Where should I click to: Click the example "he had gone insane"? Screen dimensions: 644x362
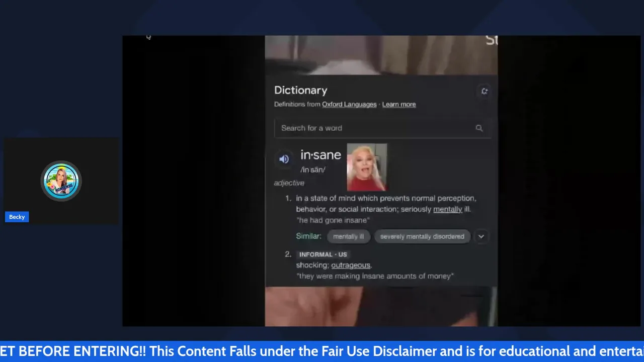[x=333, y=220]
